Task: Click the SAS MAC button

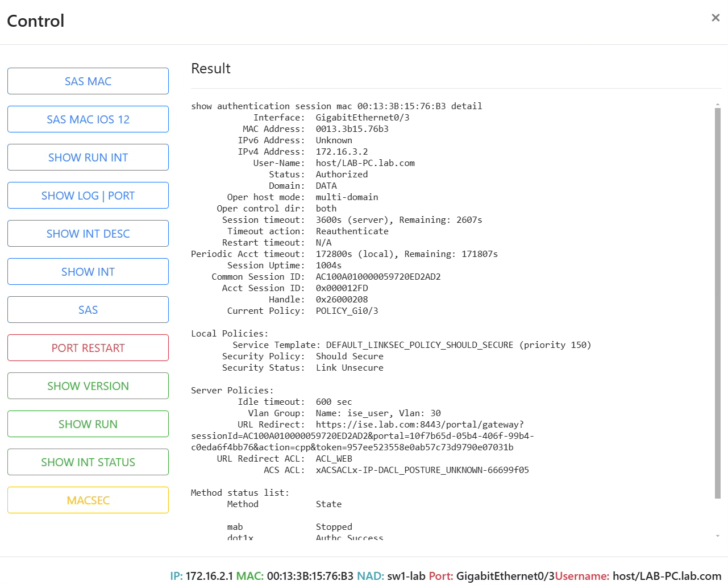Action: click(88, 81)
